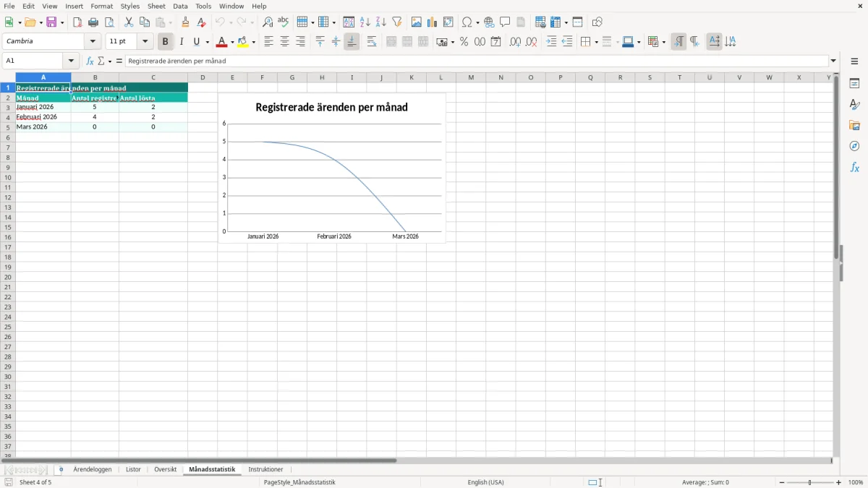
Task: Click the Export as PDF icon
Action: click(x=77, y=22)
